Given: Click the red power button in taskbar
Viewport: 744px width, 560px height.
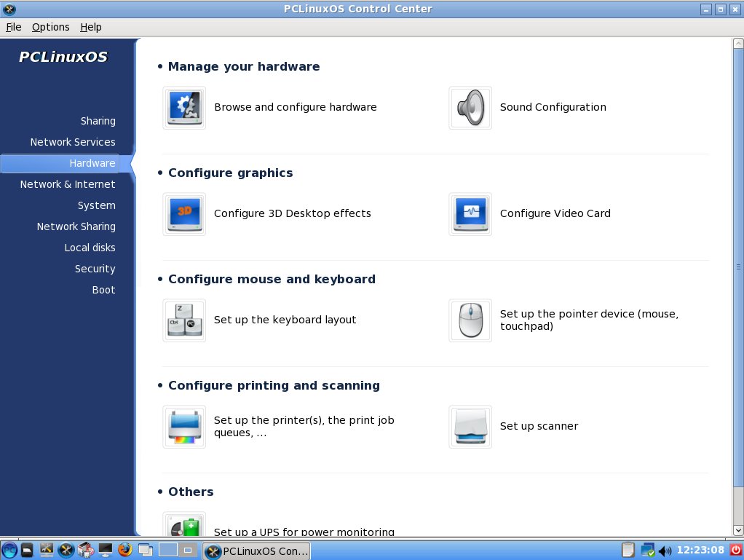Looking at the screenshot, I should pos(736,550).
